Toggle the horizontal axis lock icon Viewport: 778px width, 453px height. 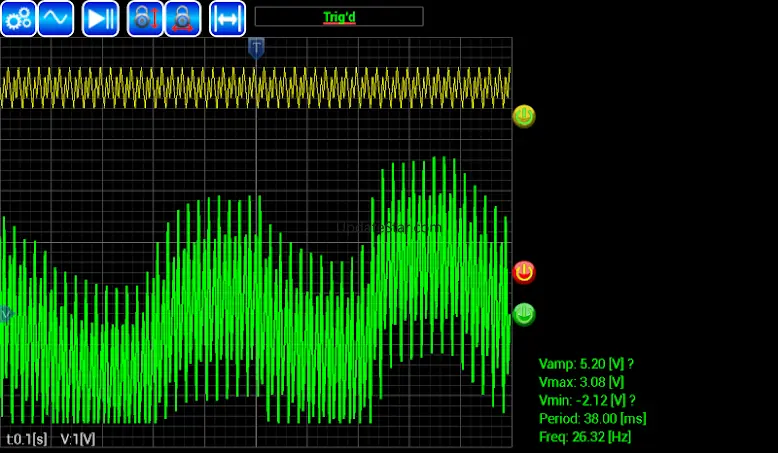pos(183,19)
